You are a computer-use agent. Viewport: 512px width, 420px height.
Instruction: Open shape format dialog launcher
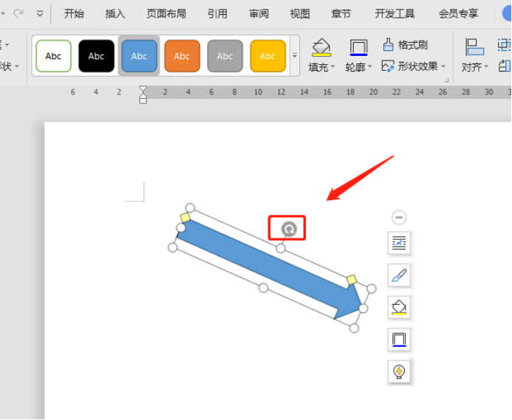(446, 80)
